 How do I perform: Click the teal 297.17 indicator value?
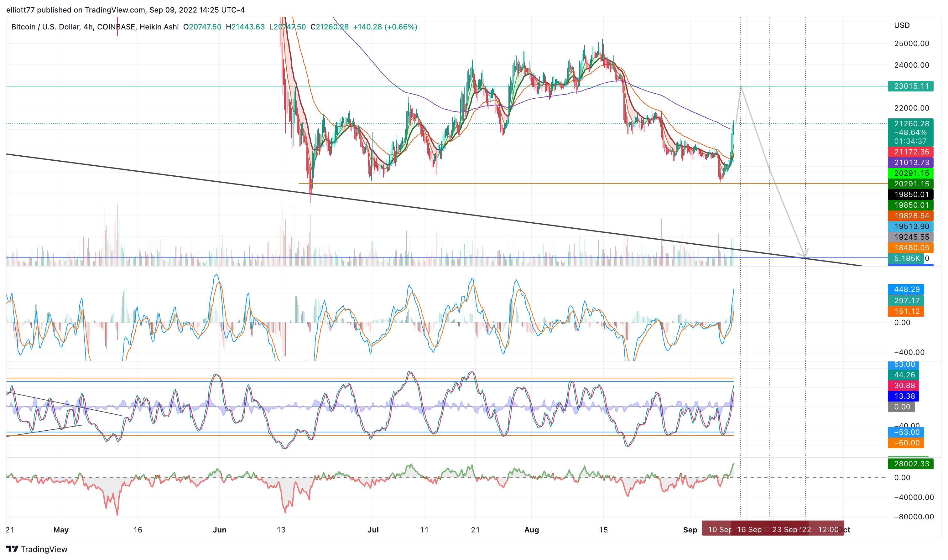tap(906, 300)
